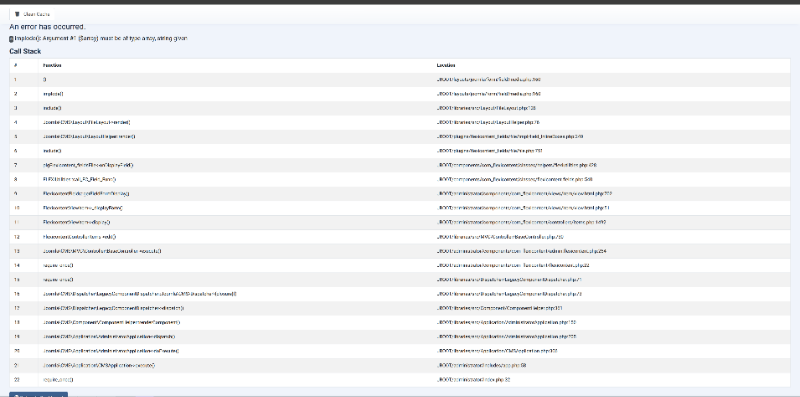Select FileLayout.php:128 location in row 3

(486, 108)
